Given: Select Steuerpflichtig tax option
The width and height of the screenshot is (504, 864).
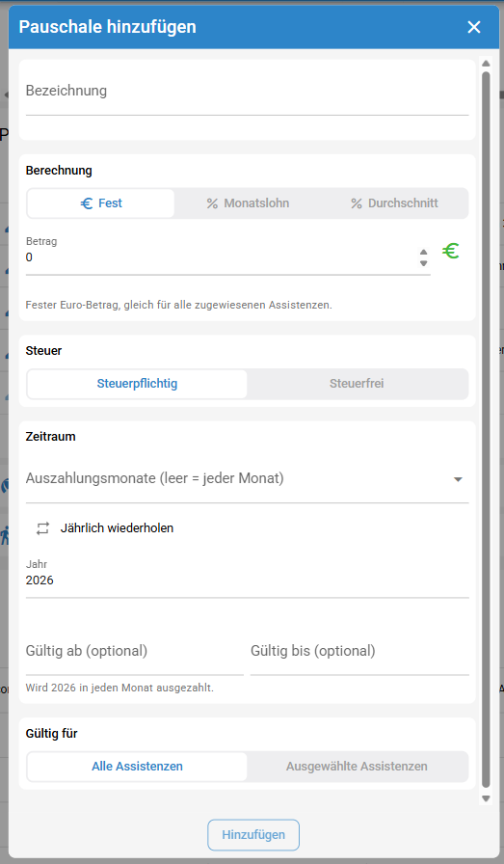Looking at the screenshot, I should 137,384.
